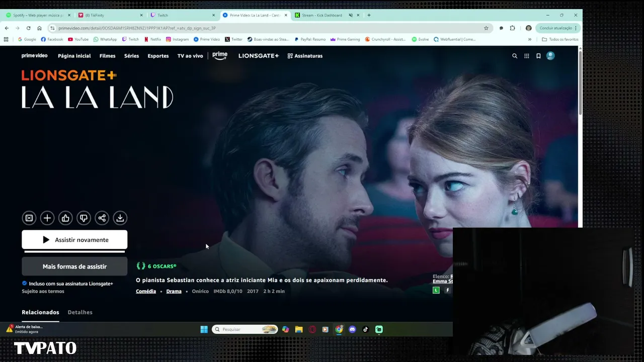Open Prime Video search
Image resolution: width=644 pixels, height=362 pixels.
pyautogui.click(x=515, y=56)
